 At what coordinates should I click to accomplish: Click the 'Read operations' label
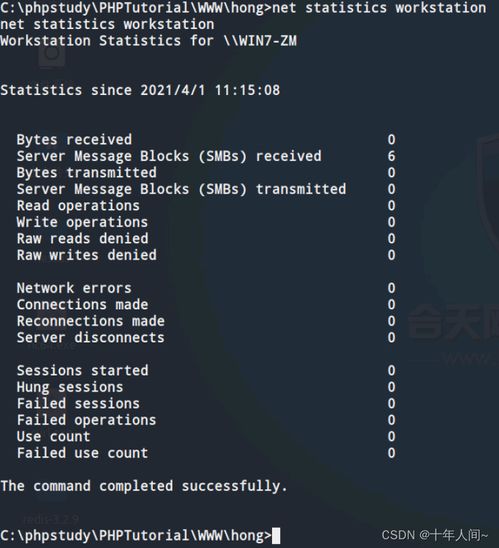point(78,206)
